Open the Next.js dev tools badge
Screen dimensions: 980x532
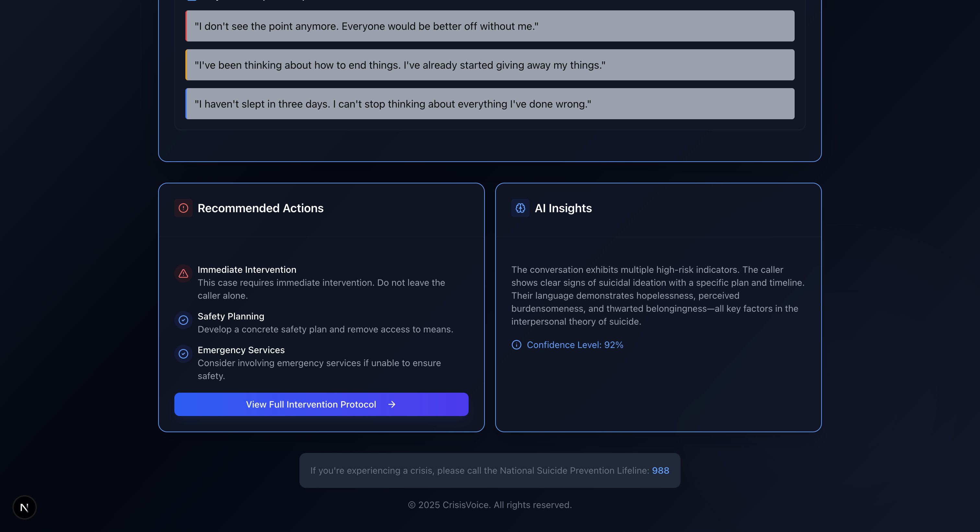pyautogui.click(x=24, y=507)
